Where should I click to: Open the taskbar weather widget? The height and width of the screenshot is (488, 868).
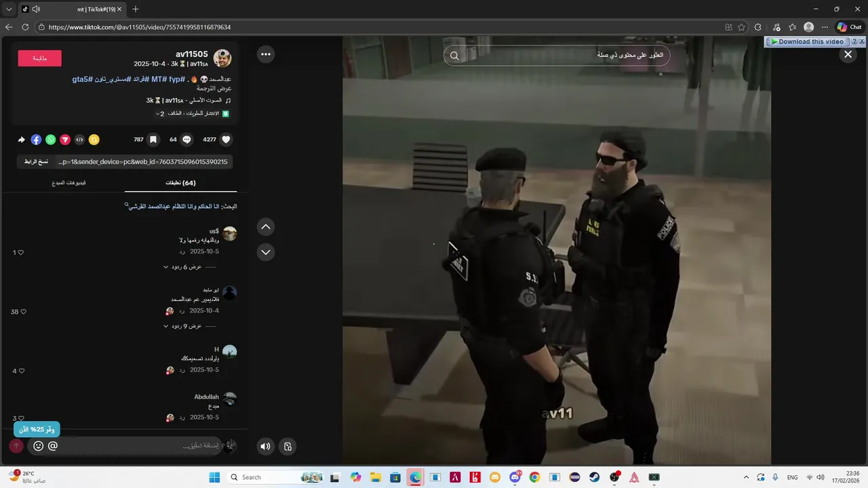[27, 477]
